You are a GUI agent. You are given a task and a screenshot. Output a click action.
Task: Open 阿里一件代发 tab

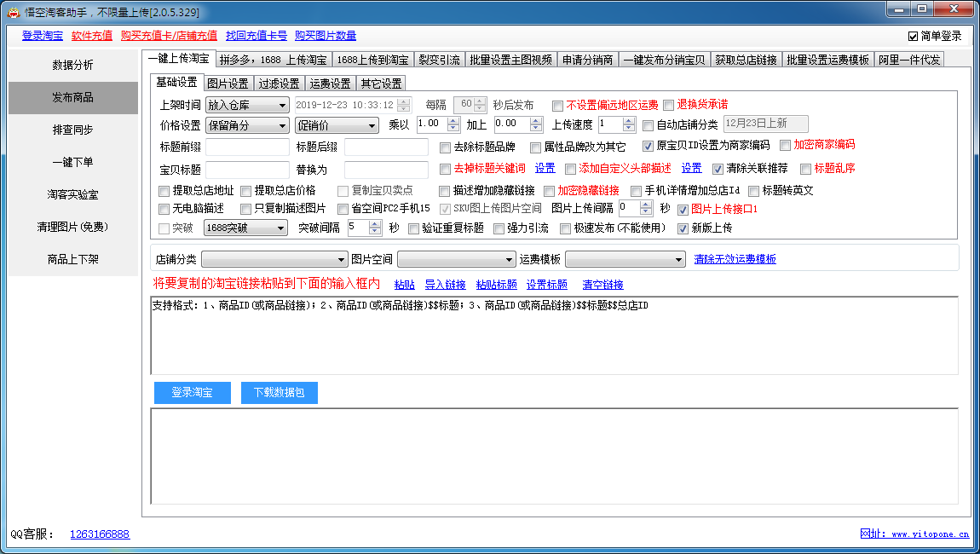tap(908, 60)
